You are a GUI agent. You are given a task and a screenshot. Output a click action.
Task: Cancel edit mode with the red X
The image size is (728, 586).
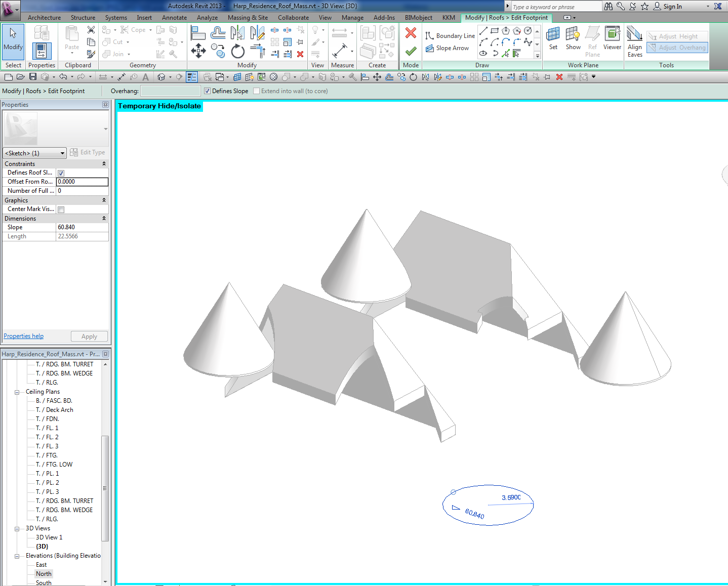tap(411, 33)
